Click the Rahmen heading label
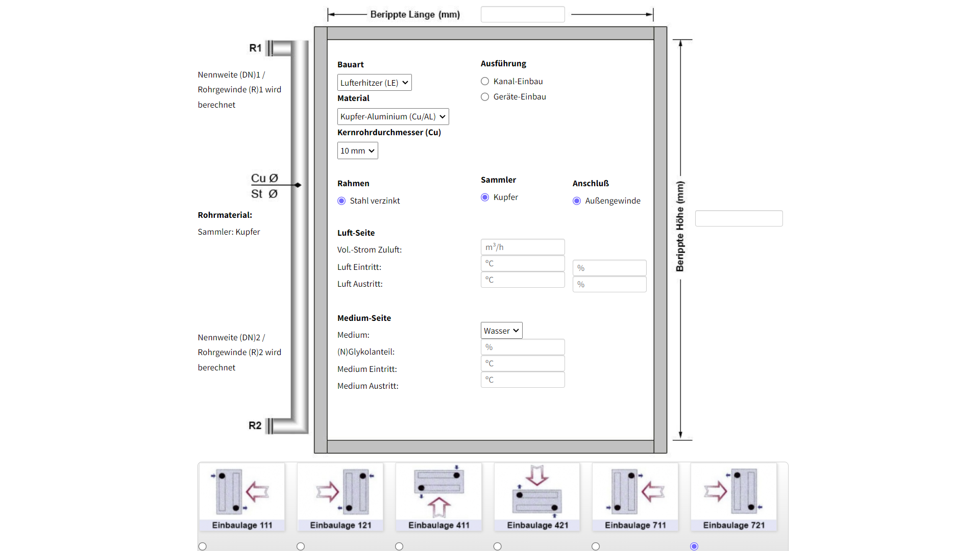 click(x=353, y=183)
